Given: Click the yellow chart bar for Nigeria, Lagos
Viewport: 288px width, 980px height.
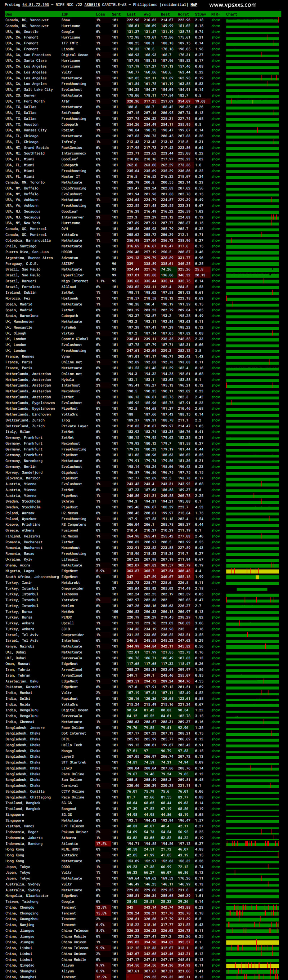Looking at the screenshot, I should coord(252,571).
